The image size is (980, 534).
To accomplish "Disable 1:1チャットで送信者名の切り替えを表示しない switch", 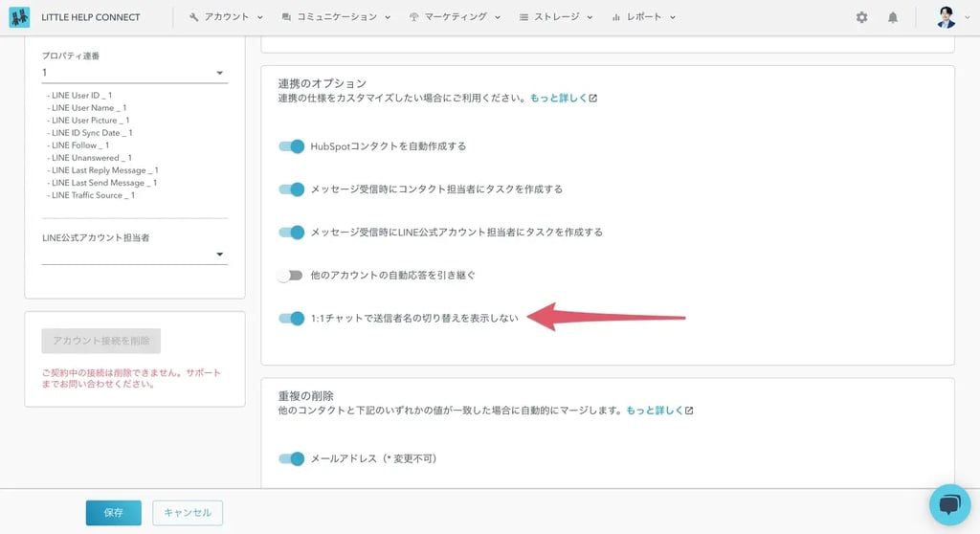I will pyautogui.click(x=291, y=318).
